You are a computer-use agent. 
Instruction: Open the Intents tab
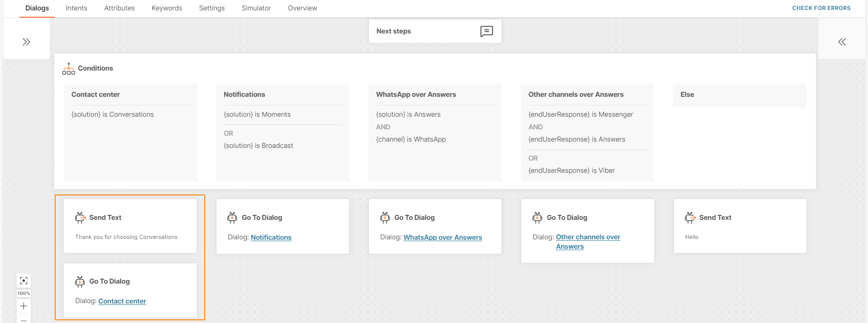coord(76,8)
